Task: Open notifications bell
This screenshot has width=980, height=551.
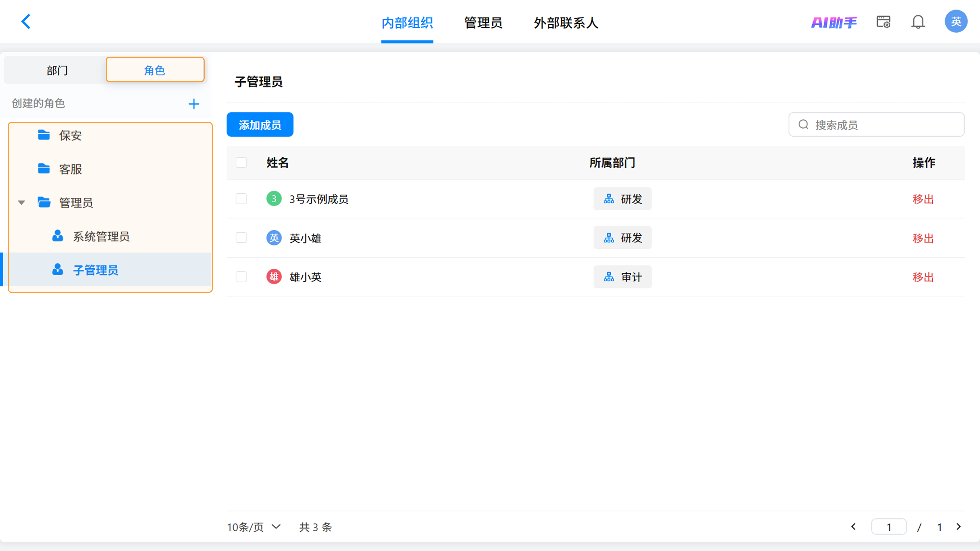Action: [918, 22]
